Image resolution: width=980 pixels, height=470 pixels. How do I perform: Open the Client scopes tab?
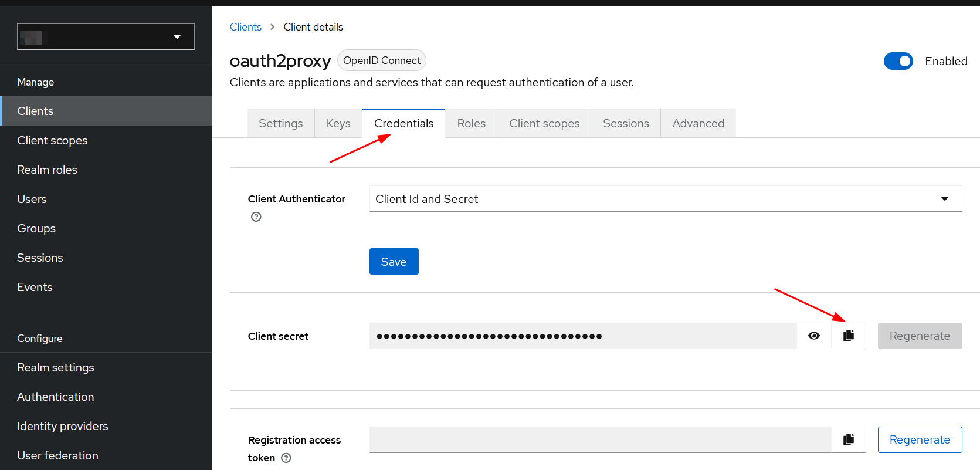pos(544,123)
